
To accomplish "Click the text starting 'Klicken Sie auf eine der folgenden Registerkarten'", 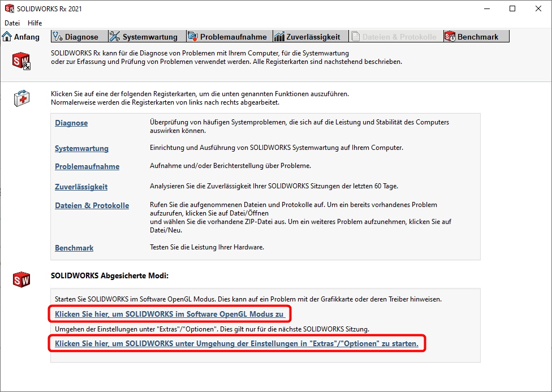I will coord(200,98).
